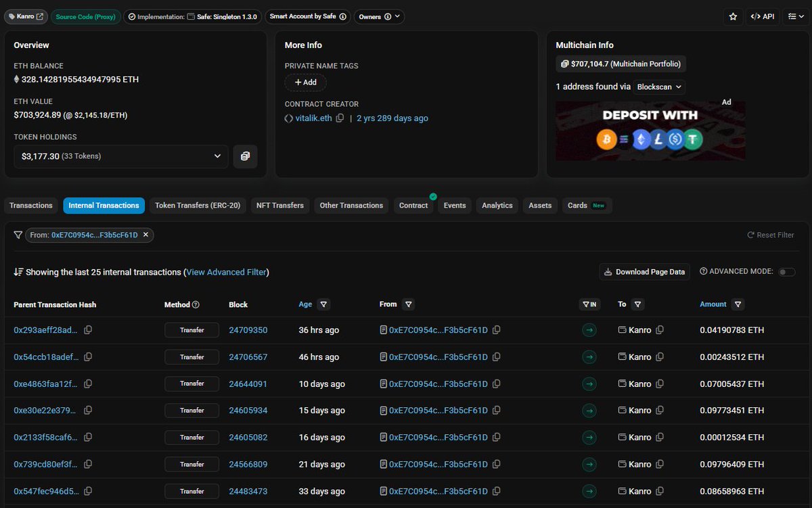Expand the Token Holdings dropdown

click(x=121, y=156)
